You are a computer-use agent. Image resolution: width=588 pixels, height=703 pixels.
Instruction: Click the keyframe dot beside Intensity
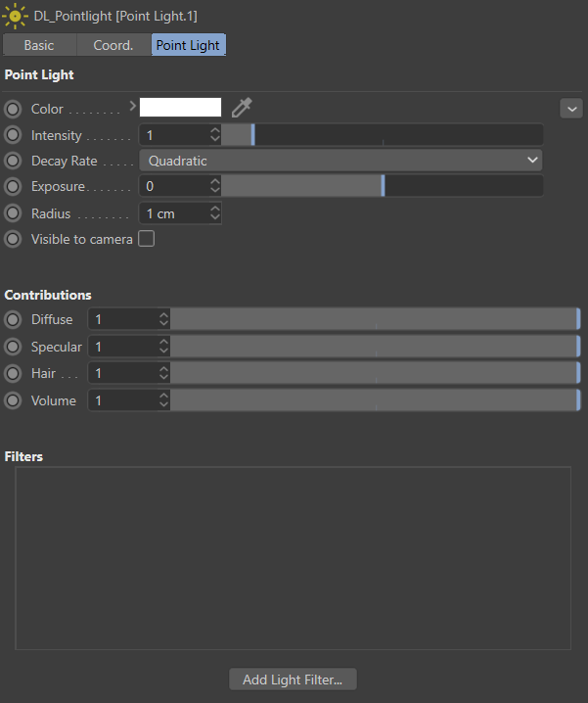pyautogui.click(x=13, y=135)
